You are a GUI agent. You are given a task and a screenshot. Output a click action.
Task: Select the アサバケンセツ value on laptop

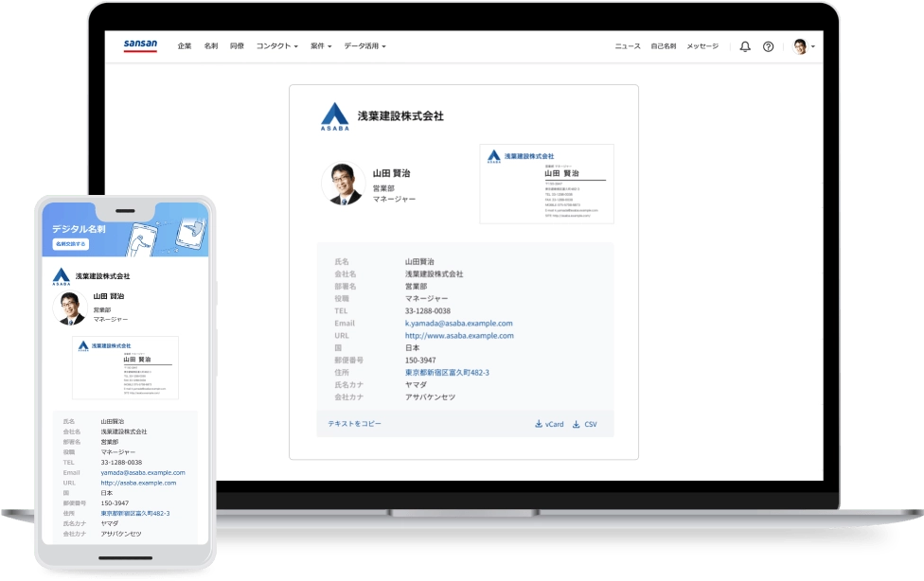[430, 397]
